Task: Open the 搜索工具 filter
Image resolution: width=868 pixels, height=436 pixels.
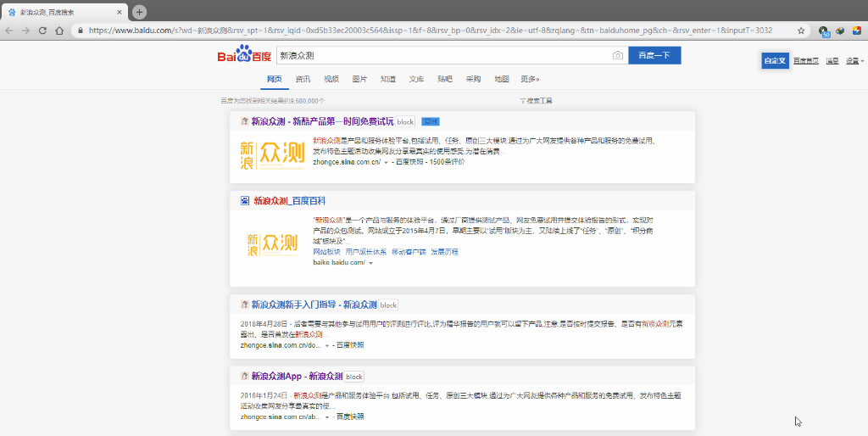Action: point(536,101)
